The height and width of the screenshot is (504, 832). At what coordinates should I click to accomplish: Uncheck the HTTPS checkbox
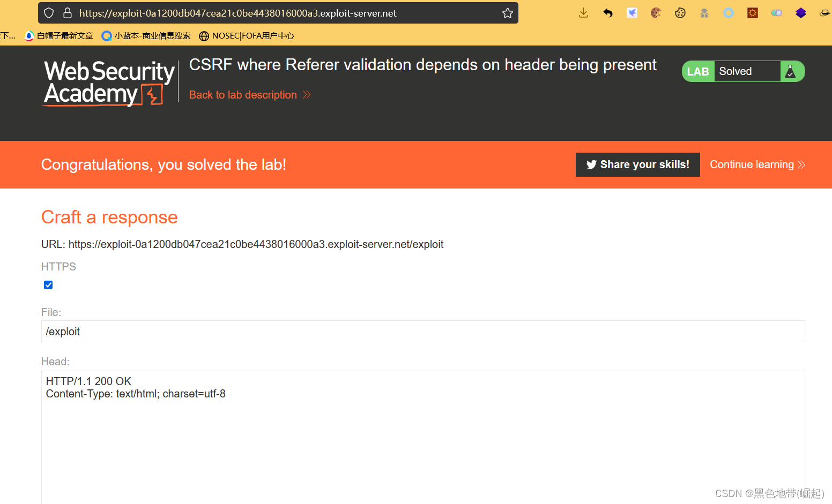coord(48,285)
